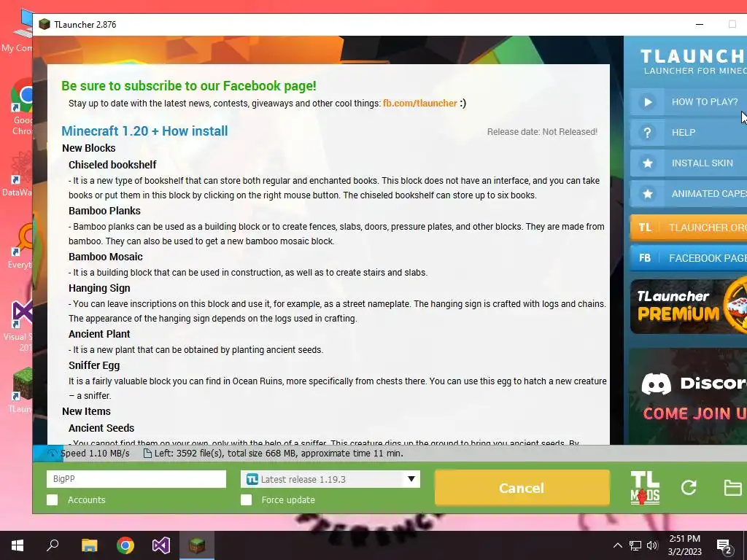Minimize the TLauncher window
The width and height of the screenshot is (747, 560).
pyautogui.click(x=700, y=24)
